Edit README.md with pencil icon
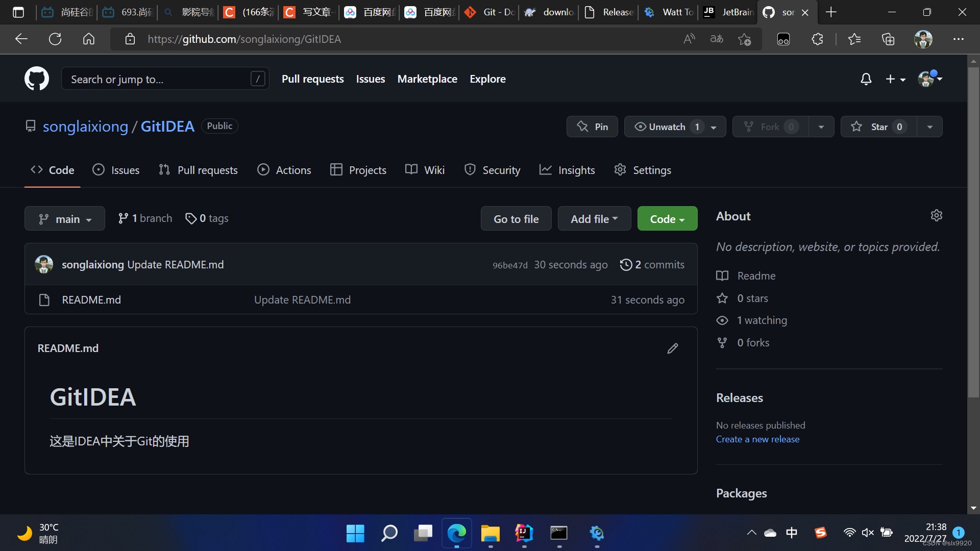Viewport: 980px width, 551px height. coord(673,348)
